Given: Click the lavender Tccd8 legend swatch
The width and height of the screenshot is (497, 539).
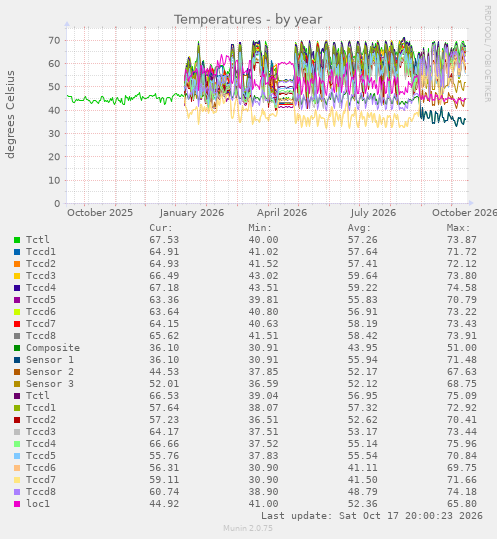Looking at the screenshot, I should [17, 492].
